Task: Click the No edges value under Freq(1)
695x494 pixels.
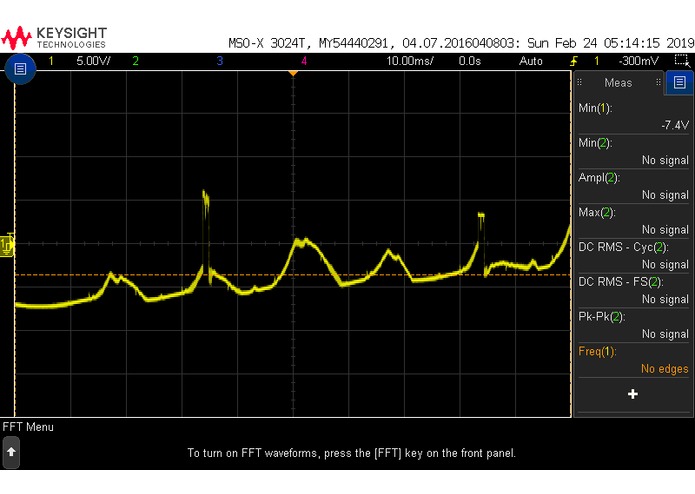Action: 664,369
